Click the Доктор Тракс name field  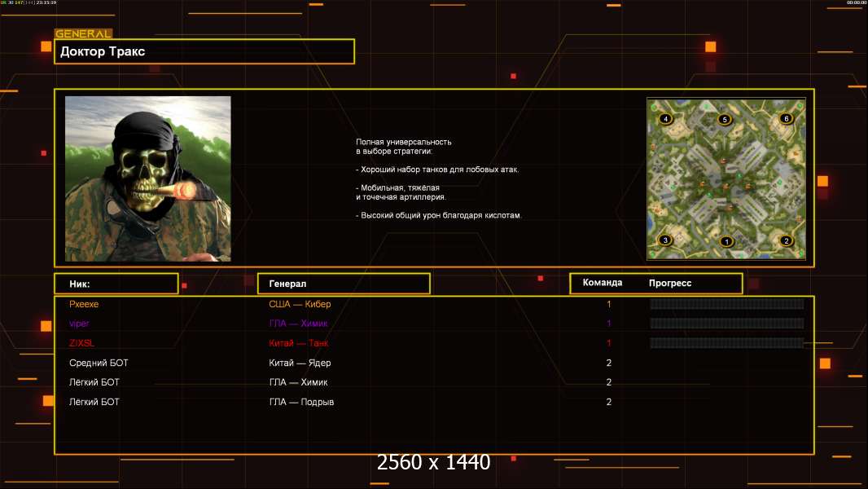coord(204,51)
